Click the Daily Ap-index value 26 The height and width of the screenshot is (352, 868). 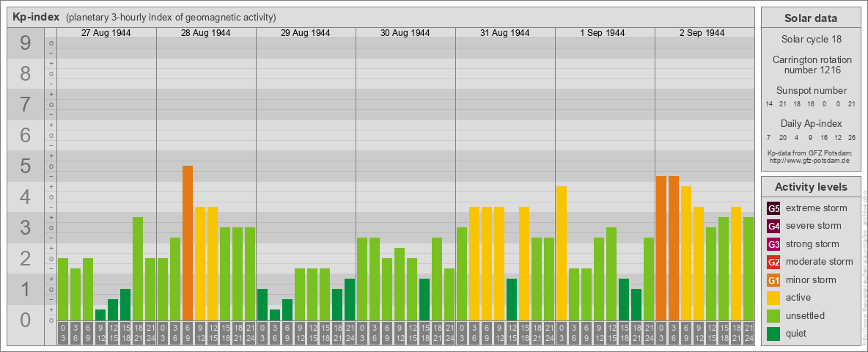(x=851, y=137)
